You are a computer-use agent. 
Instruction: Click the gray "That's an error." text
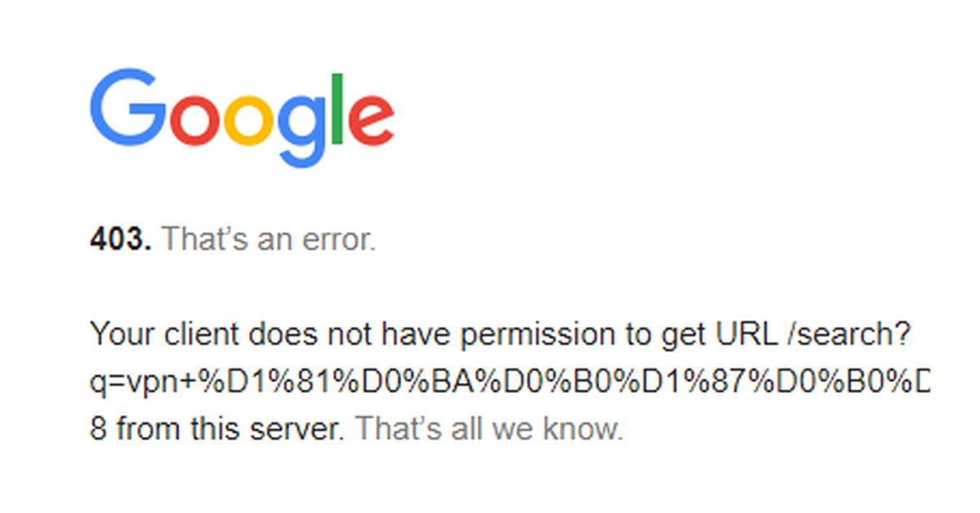(269, 240)
